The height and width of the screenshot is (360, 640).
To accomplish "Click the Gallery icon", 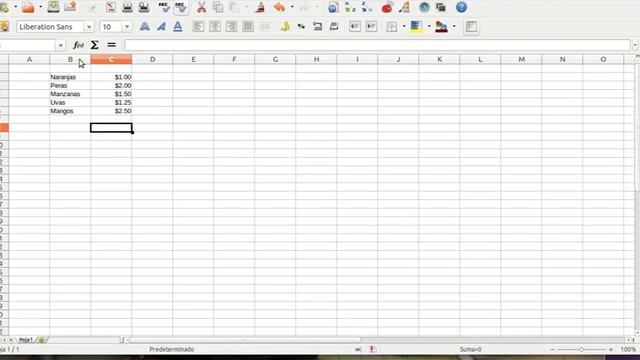I will coord(441,7).
